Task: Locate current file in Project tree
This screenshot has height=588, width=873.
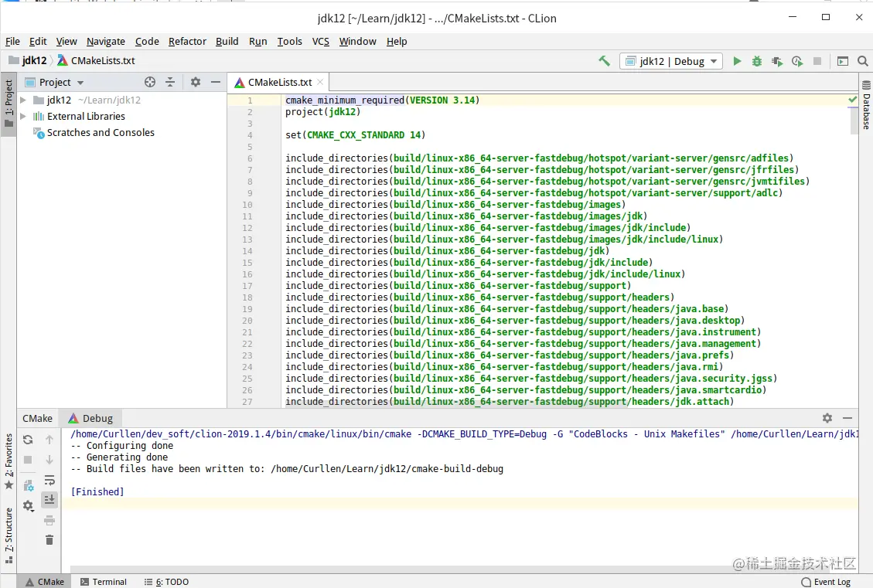Action: point(150,83)
